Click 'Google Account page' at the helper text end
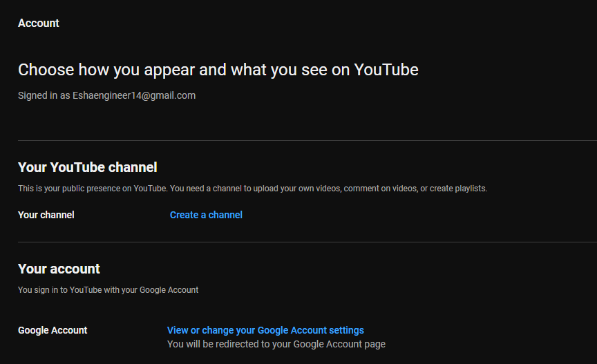The image size is (597, 364). pos(340,344)
